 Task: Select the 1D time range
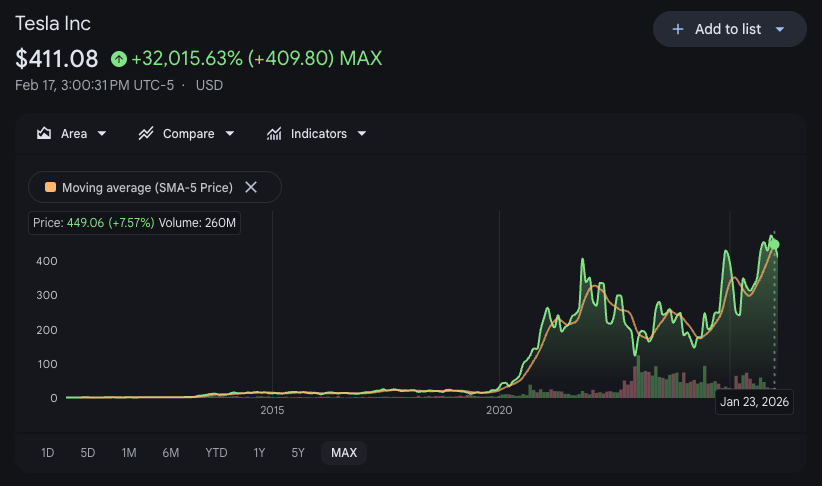coord(48,452)
